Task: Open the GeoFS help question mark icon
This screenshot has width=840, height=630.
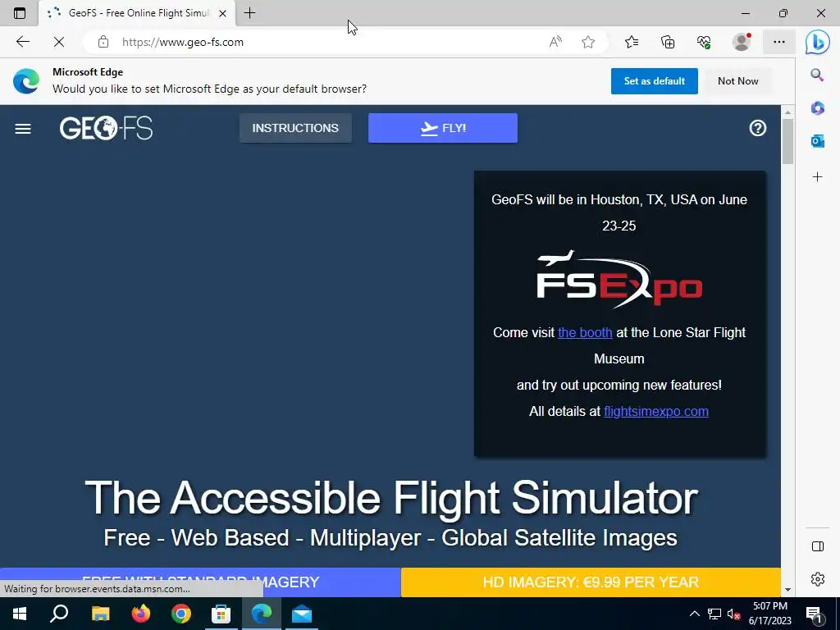Action: tap(757, 128)
